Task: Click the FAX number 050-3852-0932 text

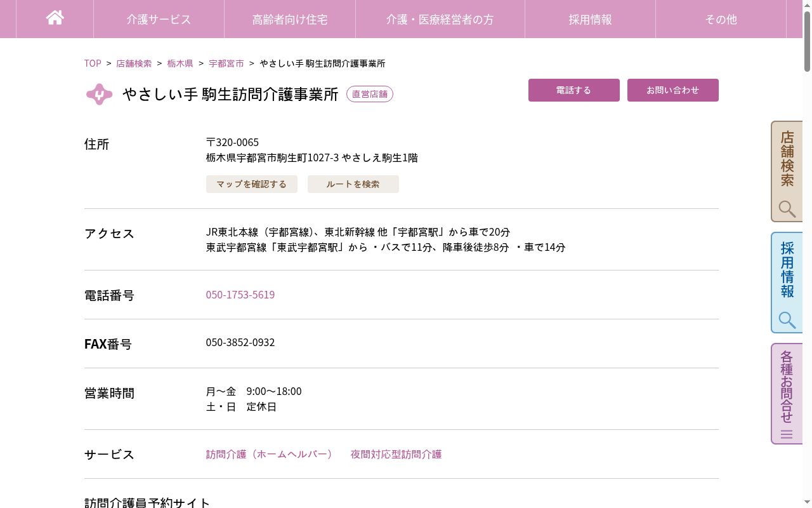Action: (x=240, y=342)
